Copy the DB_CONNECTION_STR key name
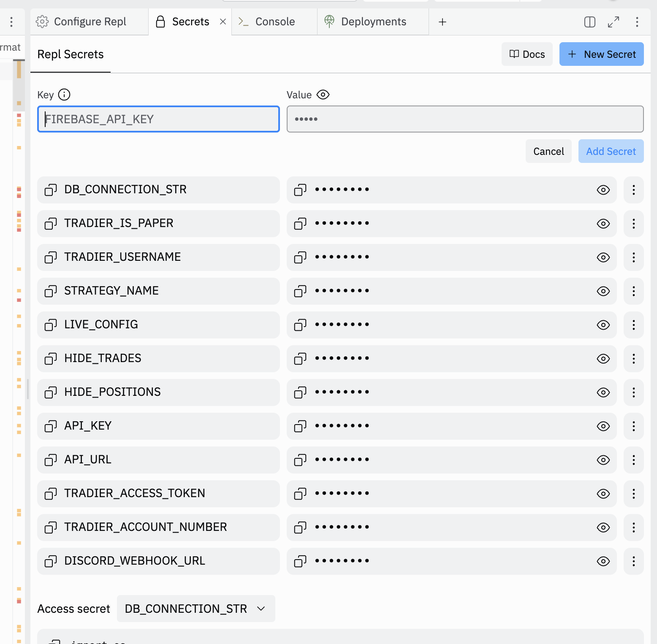The image size is (657, 644). click(x=51, y=190)
